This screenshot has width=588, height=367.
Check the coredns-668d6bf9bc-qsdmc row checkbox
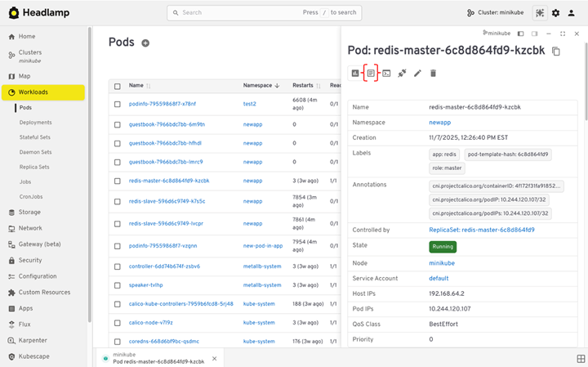[x=118, y=342]
